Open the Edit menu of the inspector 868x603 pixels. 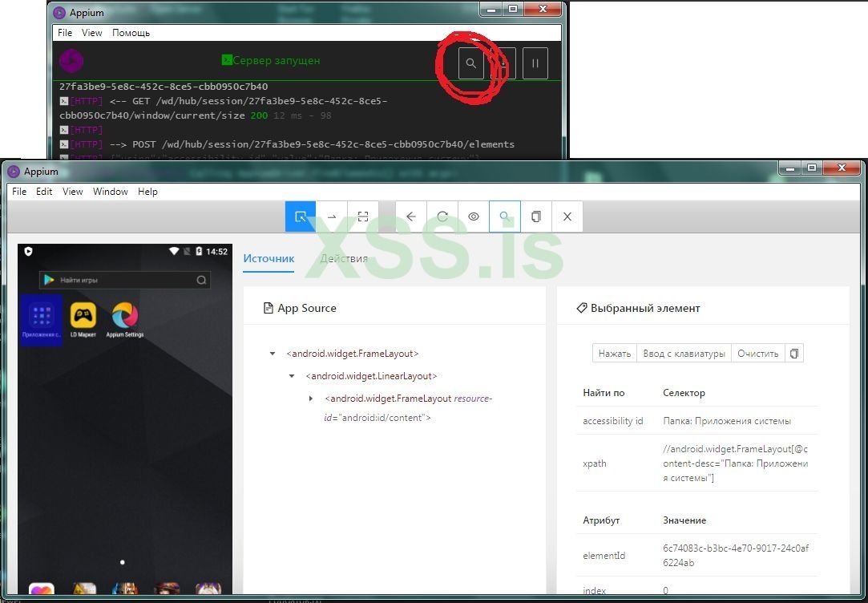tap(44, 192)
